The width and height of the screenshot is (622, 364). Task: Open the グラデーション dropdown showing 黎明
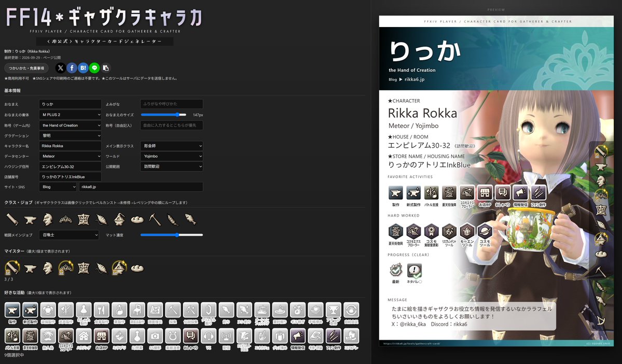[x=70, y=136]
